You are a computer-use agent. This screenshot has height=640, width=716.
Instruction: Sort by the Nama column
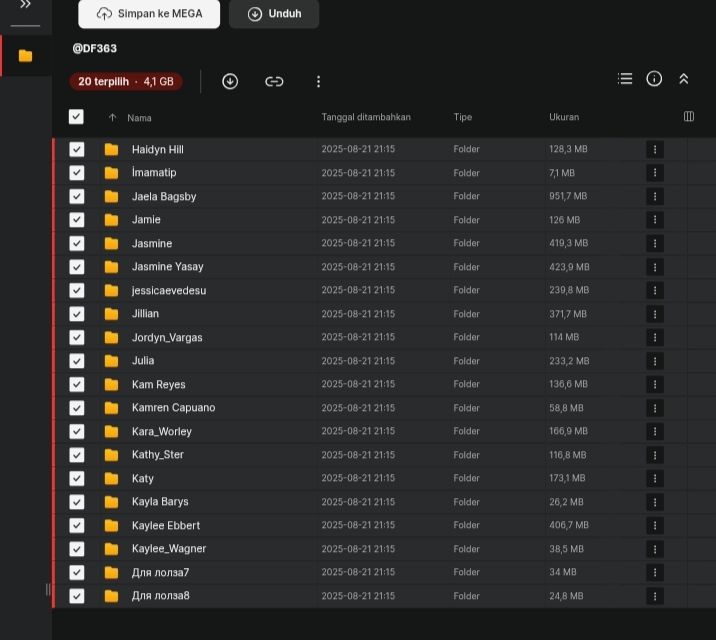139,118
